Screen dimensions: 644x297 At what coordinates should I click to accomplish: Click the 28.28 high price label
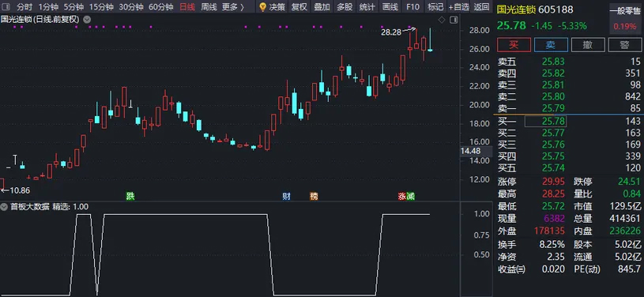pyautogui.click(x=391, y=32)
